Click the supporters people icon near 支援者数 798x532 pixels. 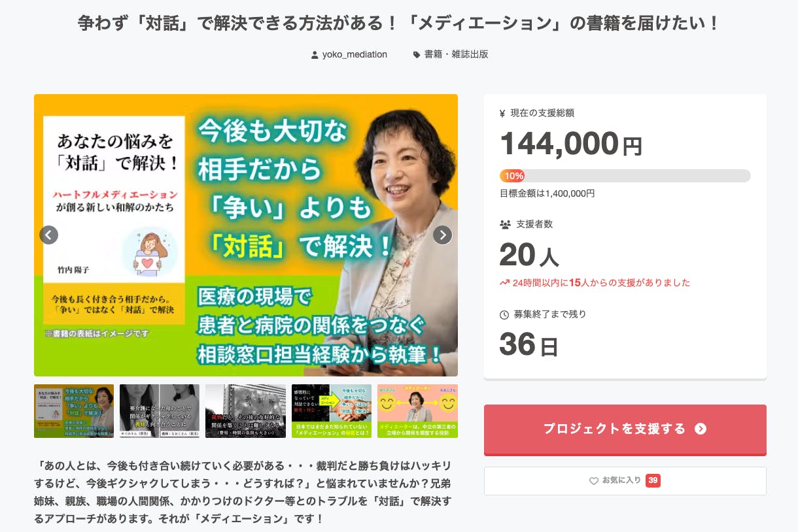[x=505, y=224]
